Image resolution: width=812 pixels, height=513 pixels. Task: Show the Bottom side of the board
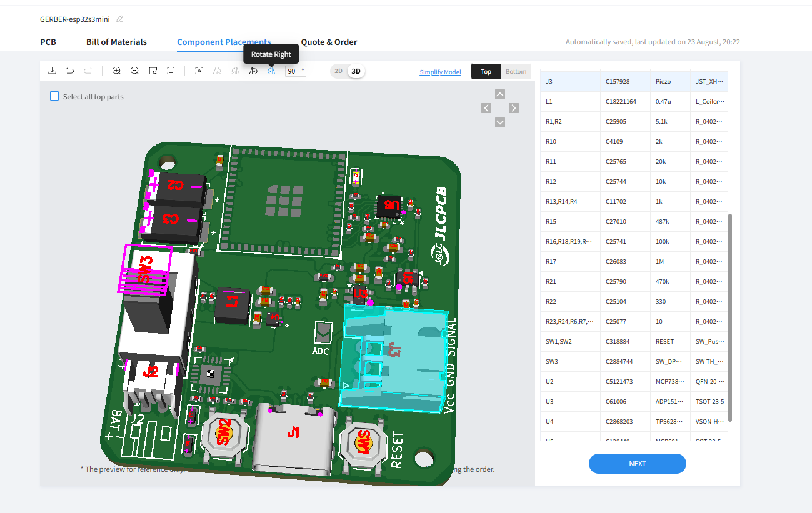point(516,71)
